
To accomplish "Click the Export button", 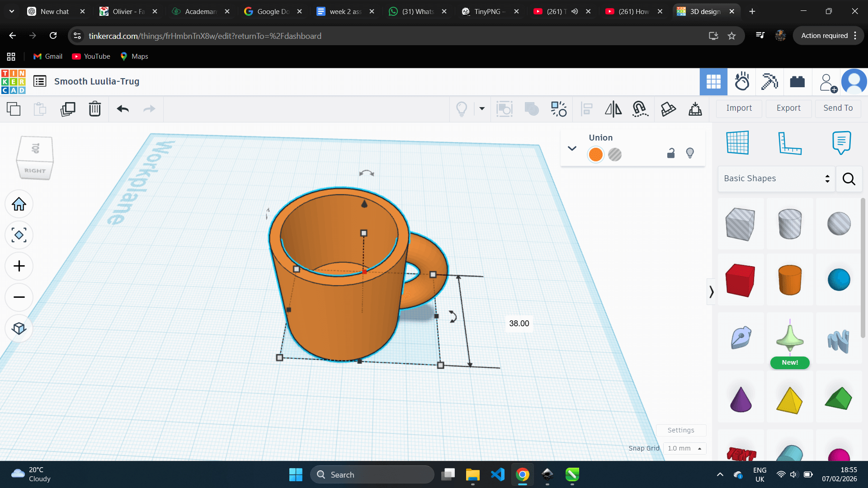I will (788, 108).
